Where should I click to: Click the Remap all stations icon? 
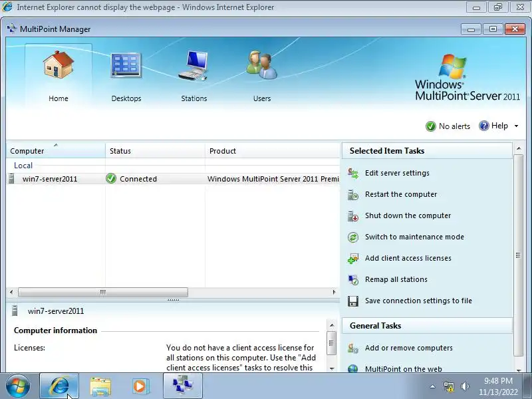tap(353, 280)
